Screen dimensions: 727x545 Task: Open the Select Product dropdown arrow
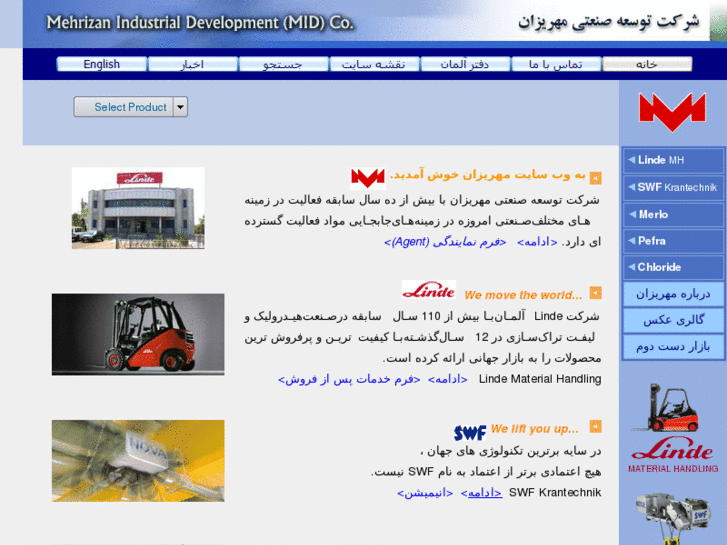(x=180, y=107)
